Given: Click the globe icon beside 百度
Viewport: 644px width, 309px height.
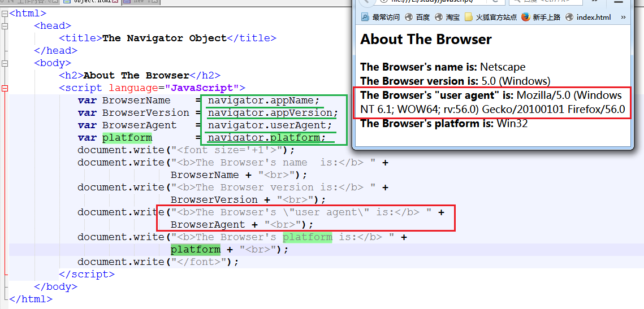Looking at the screenshot, I should (409, 18).
